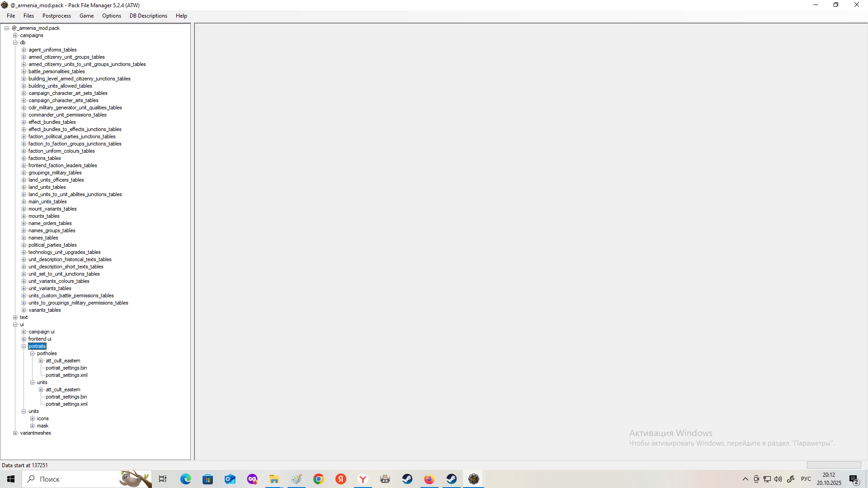Expand the factions_tables node

click(x=24, y=158)
